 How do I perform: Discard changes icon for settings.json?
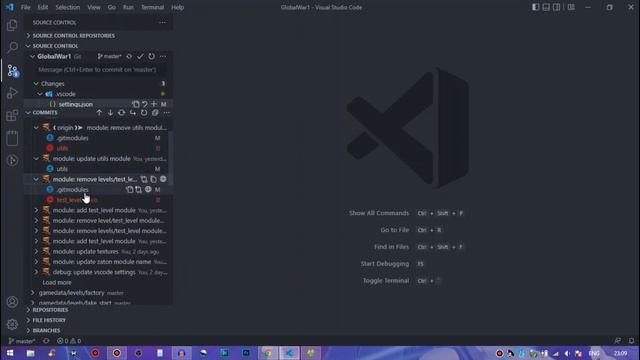144,104
